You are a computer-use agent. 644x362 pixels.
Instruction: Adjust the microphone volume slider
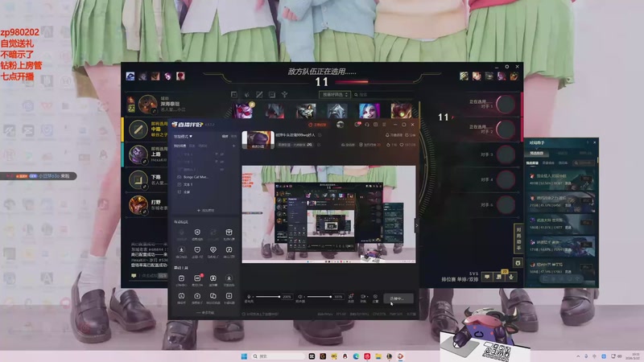[268, 296]
